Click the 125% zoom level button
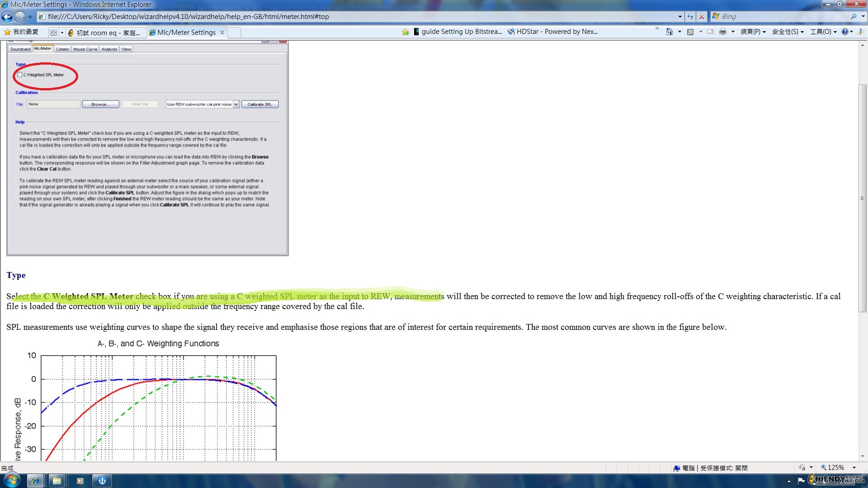Screen dimensions: 868x488 tap(832, 468)
